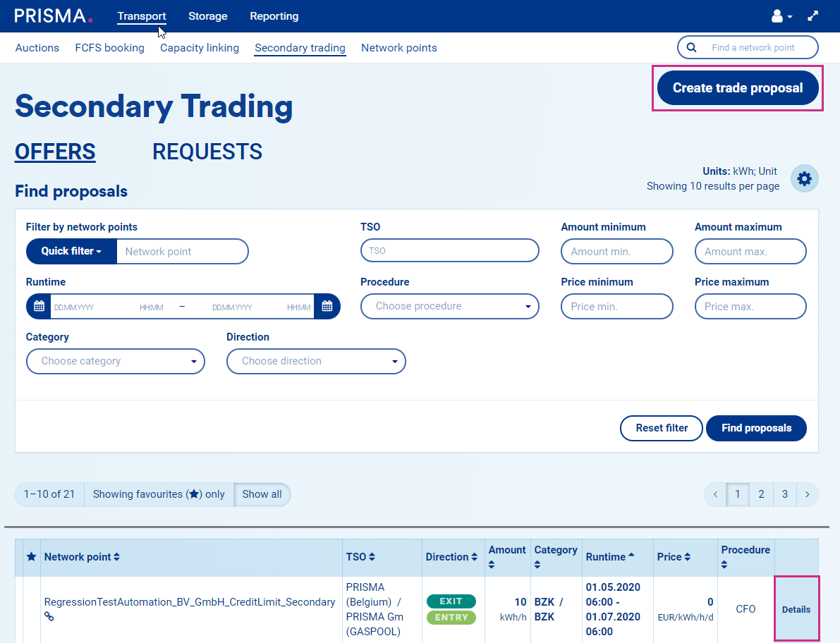
Task: Open the Quick filter dropdown
Action: (71, 251)
